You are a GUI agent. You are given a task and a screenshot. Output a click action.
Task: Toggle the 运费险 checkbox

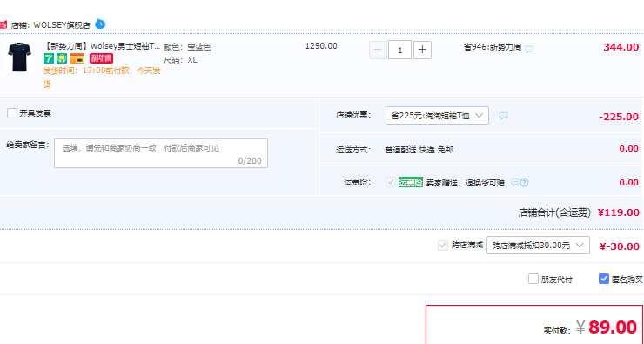[x=391, y=182]
